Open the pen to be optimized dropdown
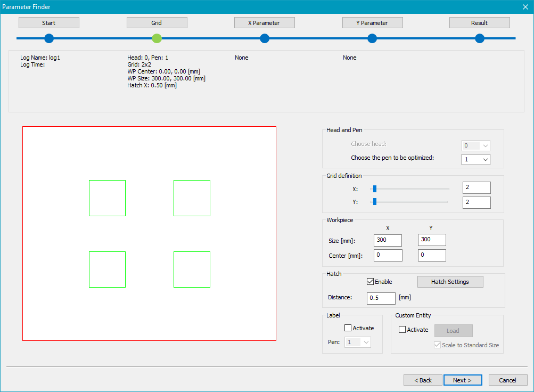Screen dimensions: 534x392 [x=475, y=159]
